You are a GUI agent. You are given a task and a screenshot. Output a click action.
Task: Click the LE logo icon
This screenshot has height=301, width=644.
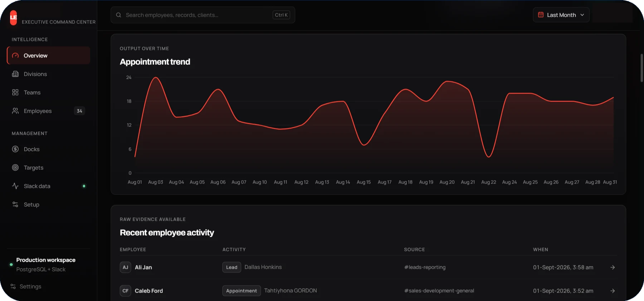14,17
